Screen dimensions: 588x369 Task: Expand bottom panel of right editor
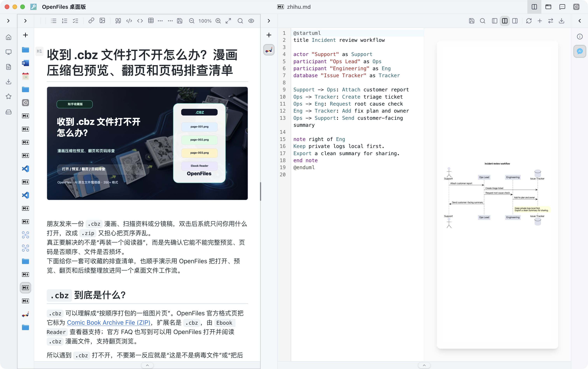tap(424, 365)
